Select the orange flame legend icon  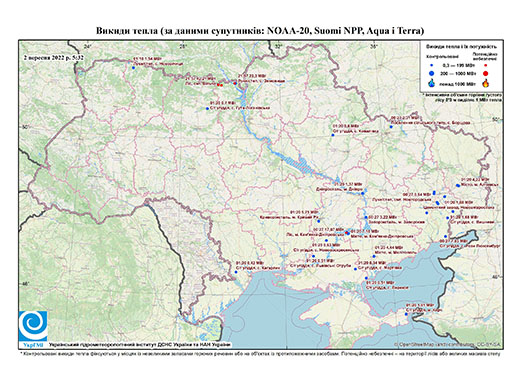click(486, 83)
